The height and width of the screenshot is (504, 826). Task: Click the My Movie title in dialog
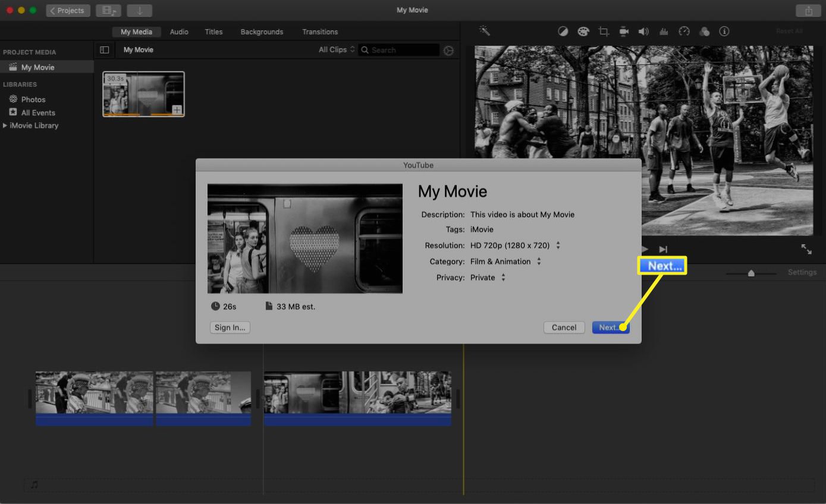[453, 191]
